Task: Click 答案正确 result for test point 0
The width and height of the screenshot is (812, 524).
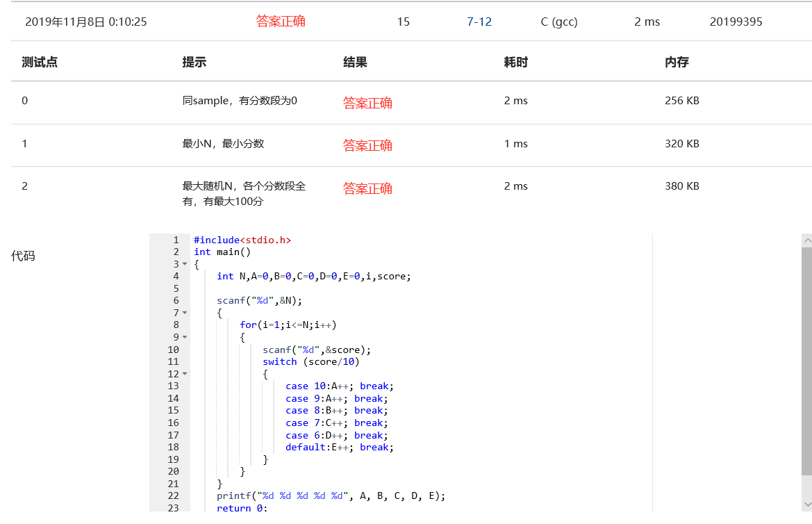Action: pos(367,103)
